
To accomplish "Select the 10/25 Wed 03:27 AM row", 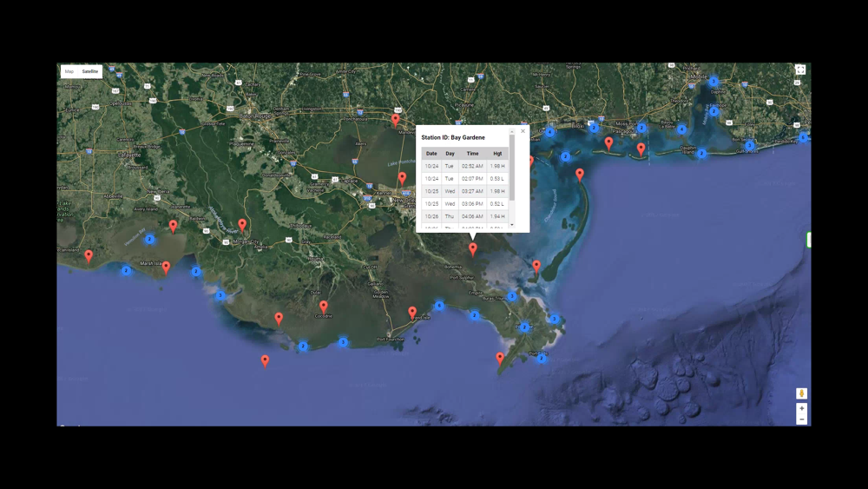I will [465, 191].
